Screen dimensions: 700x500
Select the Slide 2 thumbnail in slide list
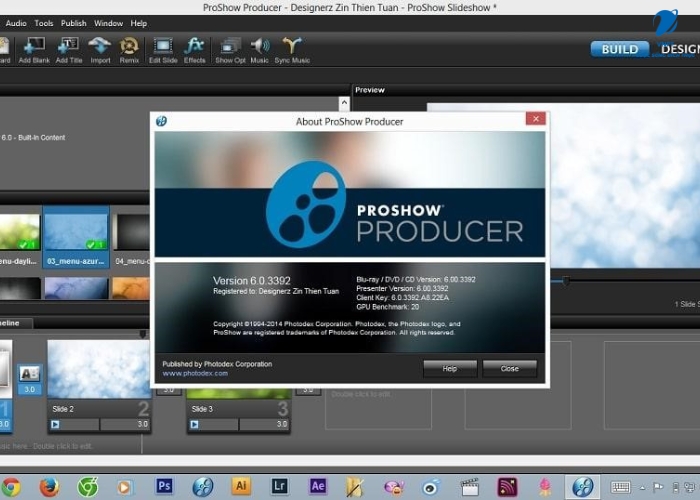tap(99, 369)
